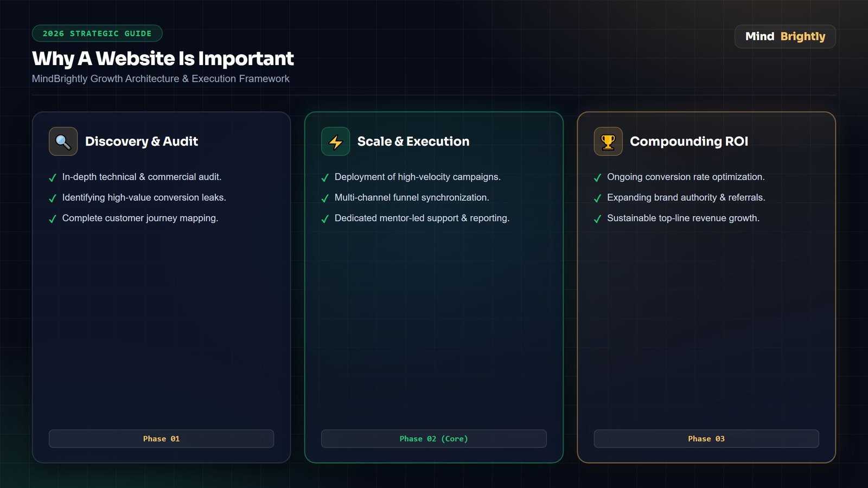Click checkmark beside Ongoing conversion rate optimization
The image size is (868, 488).
click(597, 178)
